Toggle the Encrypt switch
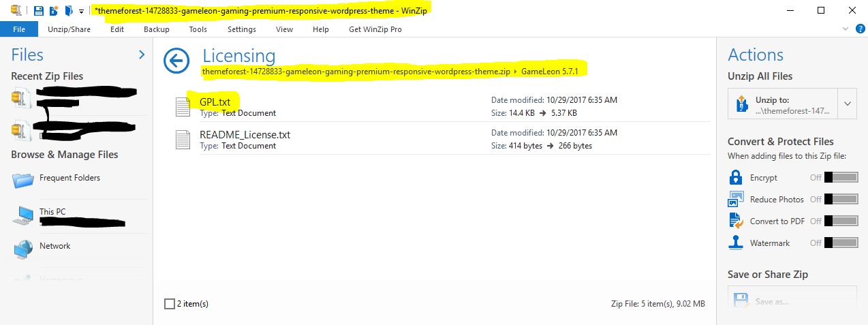 click(x=841, y=177)
